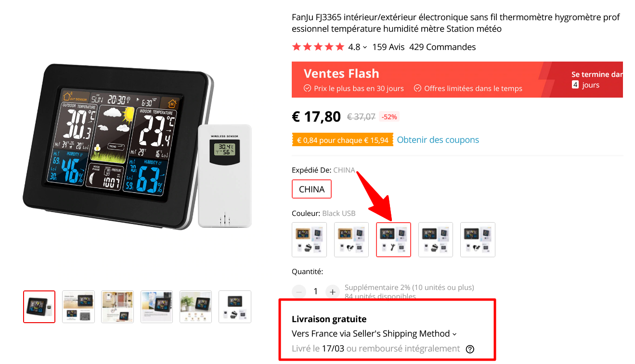Select the highlighted Black USB variant

(x=393, y=239)
